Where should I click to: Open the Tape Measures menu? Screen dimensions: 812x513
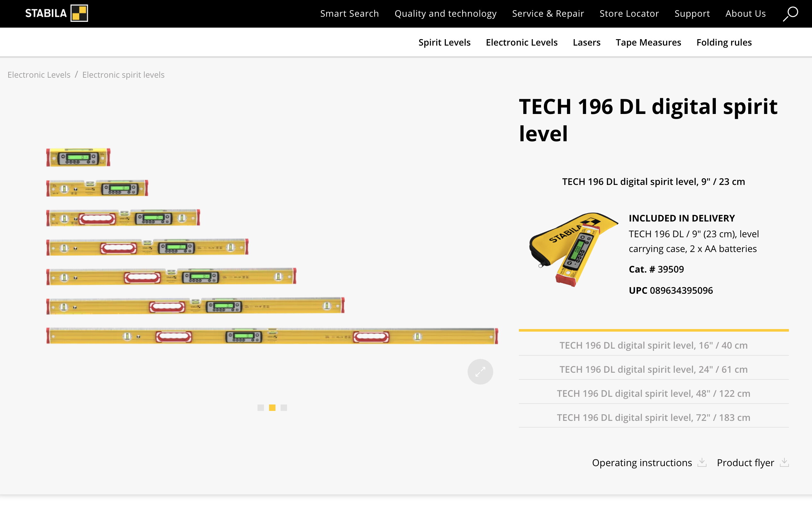coord(648,42)
